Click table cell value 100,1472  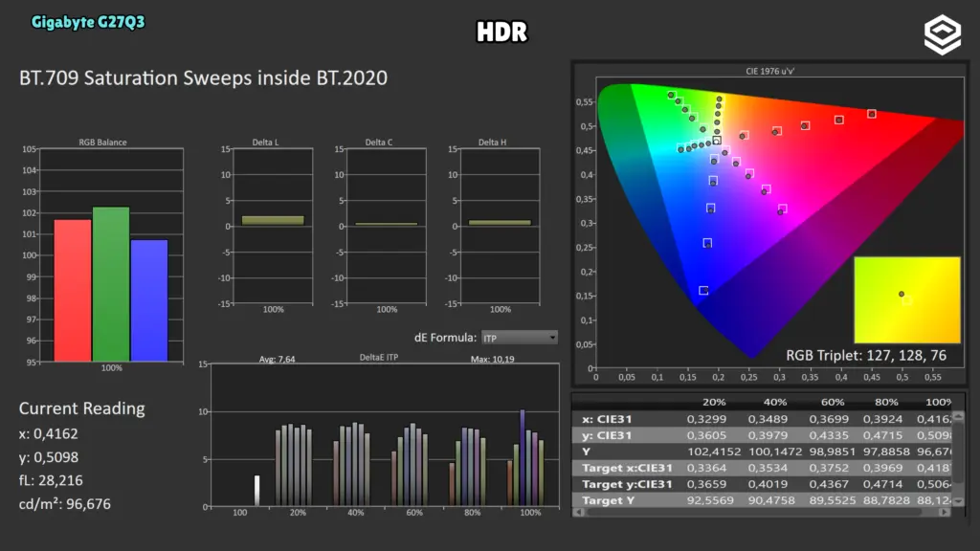[775, 452]
